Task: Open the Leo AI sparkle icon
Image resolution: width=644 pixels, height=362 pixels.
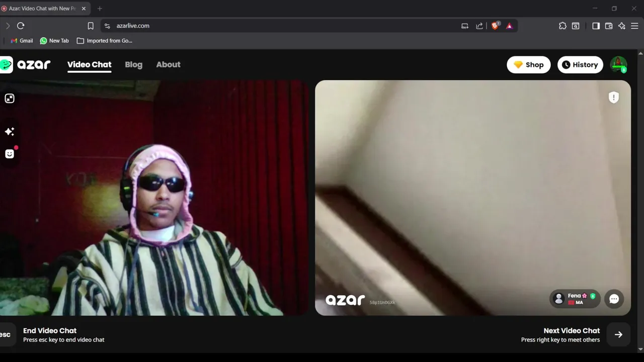Action: 622,26
